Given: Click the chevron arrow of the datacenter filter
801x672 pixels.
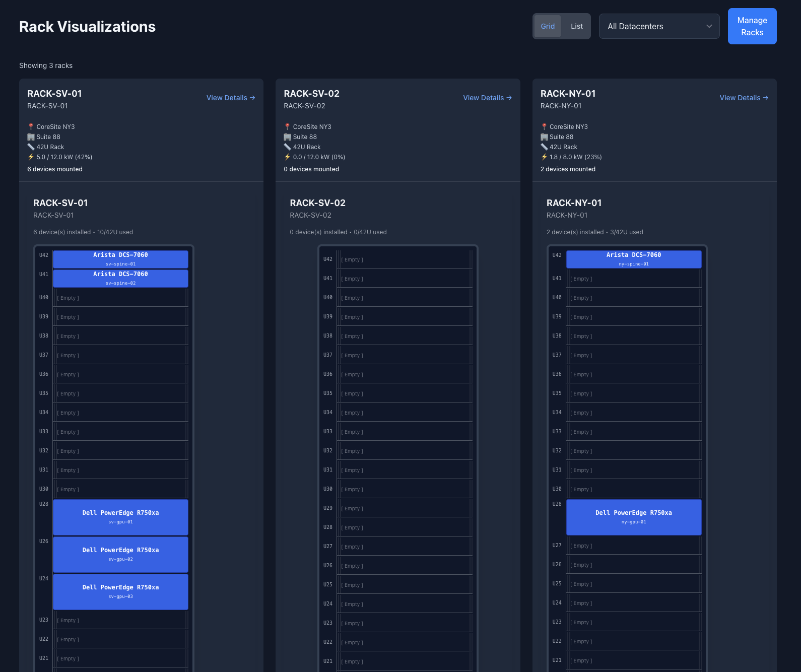Looking at the screenshot, I should pos(709,26).
